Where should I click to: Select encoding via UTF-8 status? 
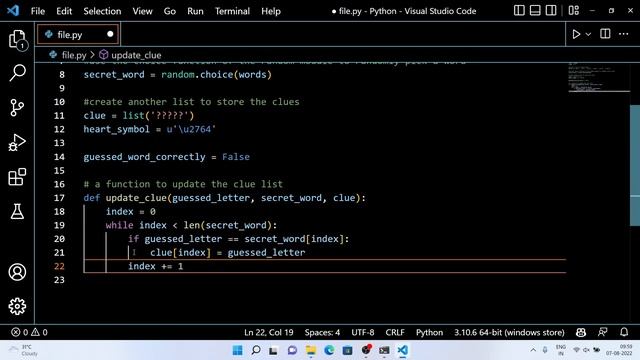[x=362, y=332]
